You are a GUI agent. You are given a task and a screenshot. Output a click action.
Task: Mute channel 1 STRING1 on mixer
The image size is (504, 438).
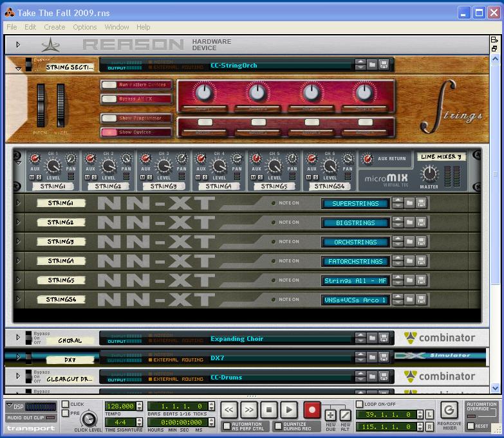pos(32,178)
